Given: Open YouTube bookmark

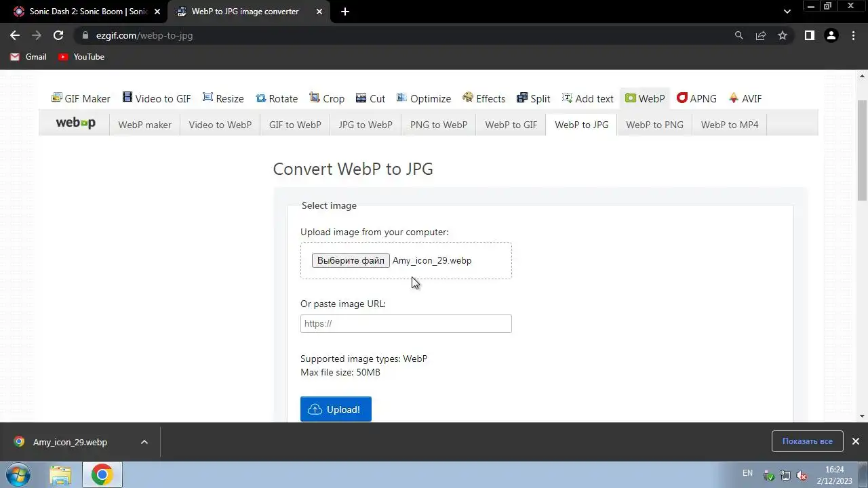Looking at the screenshot, I should pyautogui.click(x=81, y=57).
